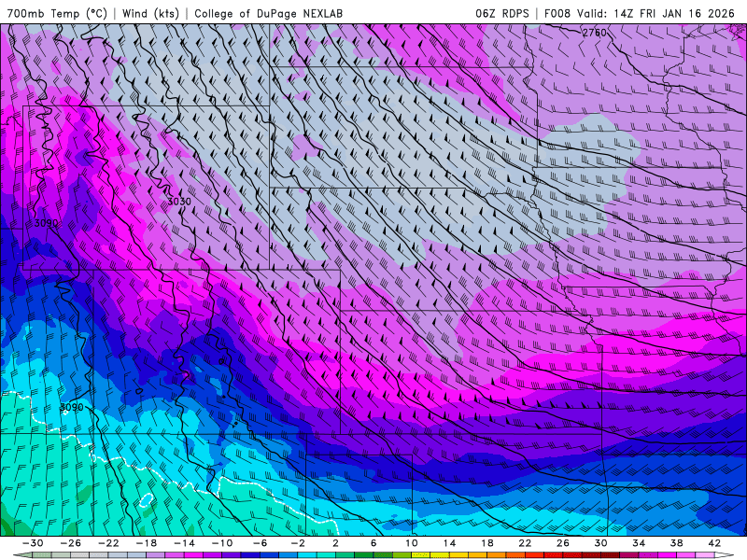Image resolution: width=747 pixels, height=560 pixels.
Task: Click the 30 degree scale label
Action: 600,543
